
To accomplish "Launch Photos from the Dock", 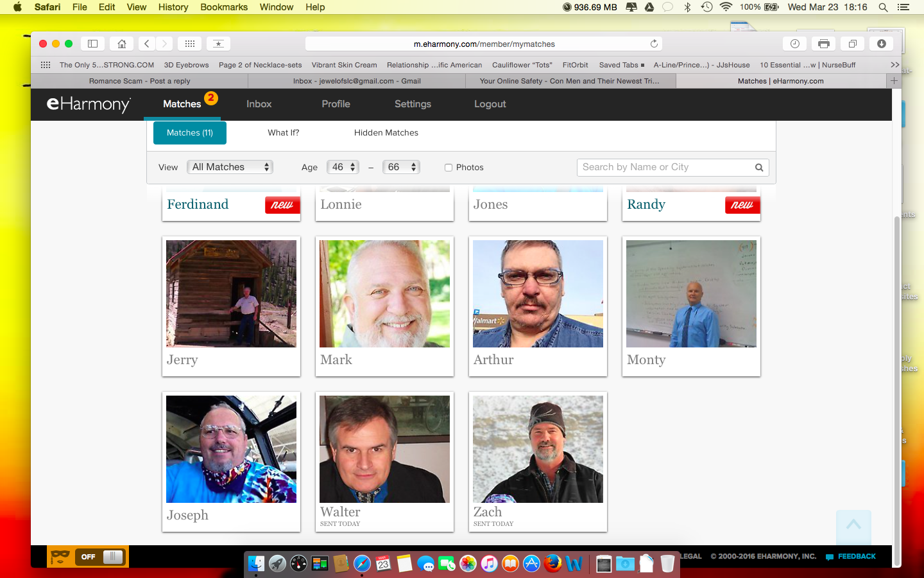I will pyautogui.click(x=468, y=564).
